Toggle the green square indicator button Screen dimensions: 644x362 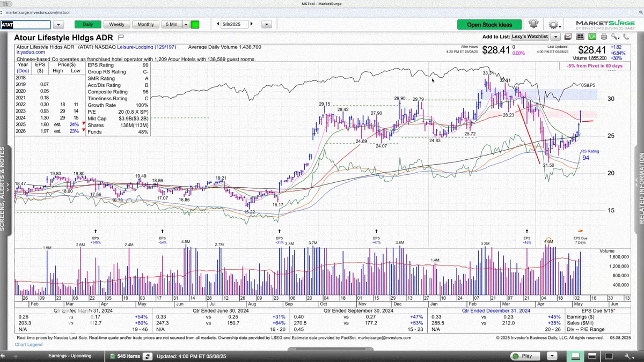(195, 24)
